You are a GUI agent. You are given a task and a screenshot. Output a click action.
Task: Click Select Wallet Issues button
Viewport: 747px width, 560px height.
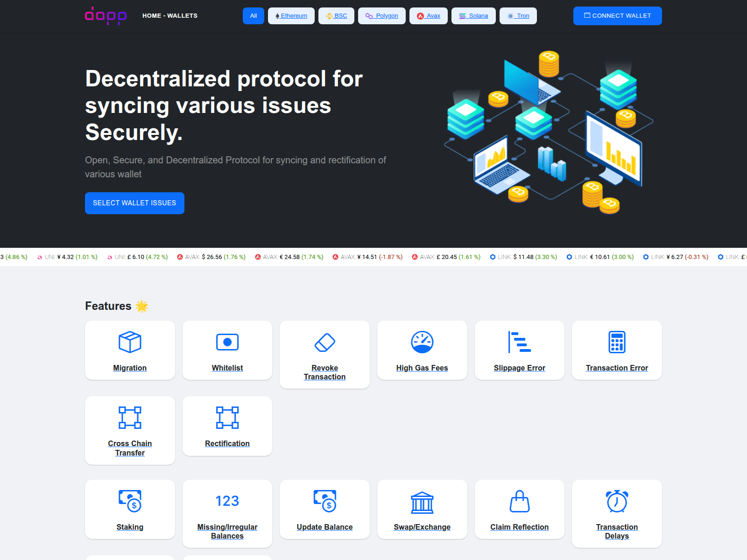pos(134,203)
